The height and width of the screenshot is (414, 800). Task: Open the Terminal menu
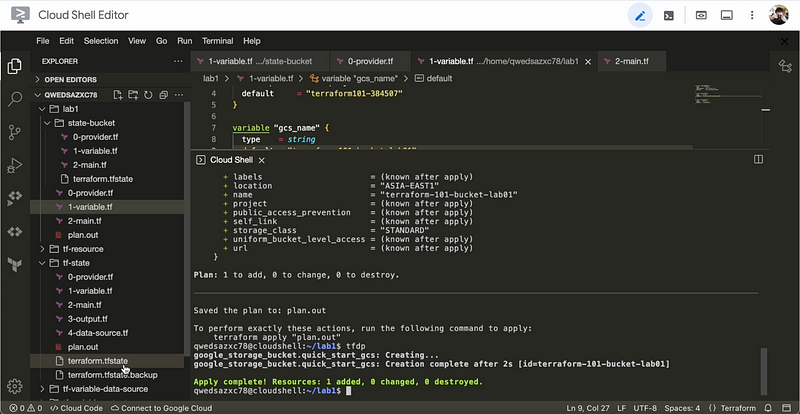tap(217, 41)
